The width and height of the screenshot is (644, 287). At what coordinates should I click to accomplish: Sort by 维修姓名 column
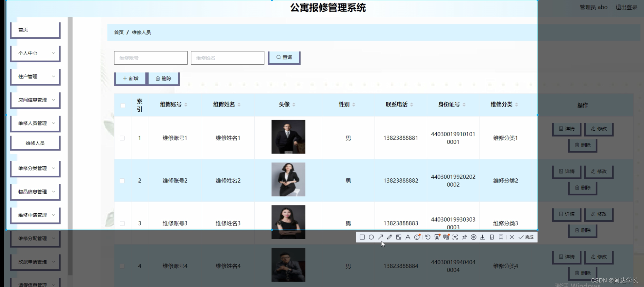pyautogui.click(x=239, y=104)
